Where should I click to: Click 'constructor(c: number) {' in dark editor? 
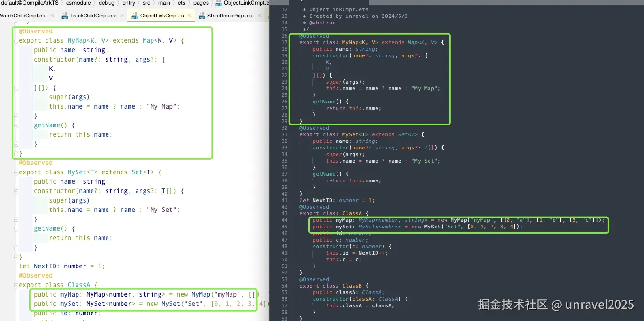pos(352,246)
